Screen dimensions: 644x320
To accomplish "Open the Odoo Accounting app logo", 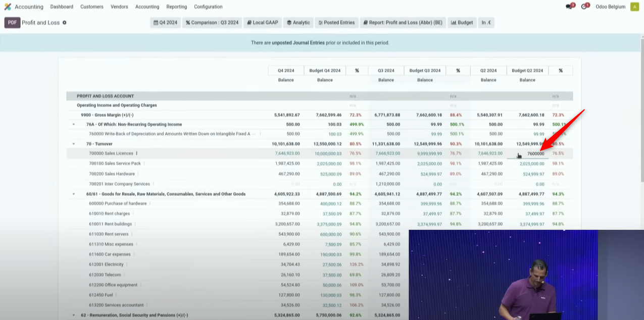I will point(8,7).
